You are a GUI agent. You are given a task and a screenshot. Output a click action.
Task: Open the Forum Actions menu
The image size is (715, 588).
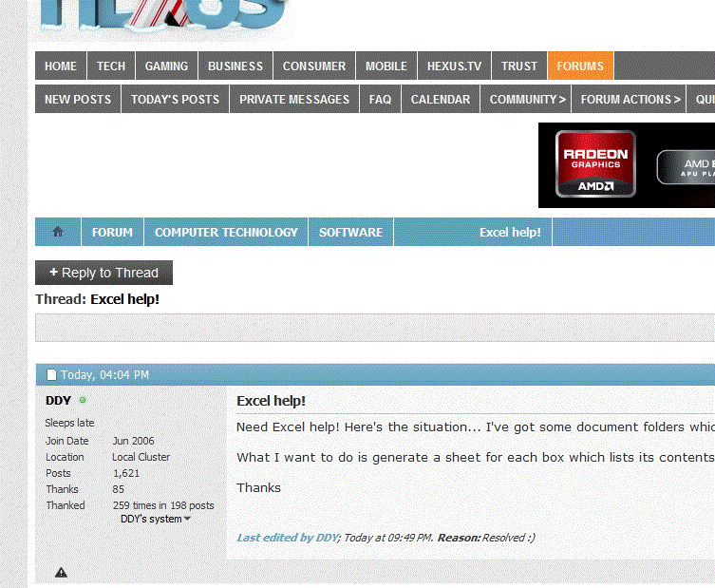[630, 99]
